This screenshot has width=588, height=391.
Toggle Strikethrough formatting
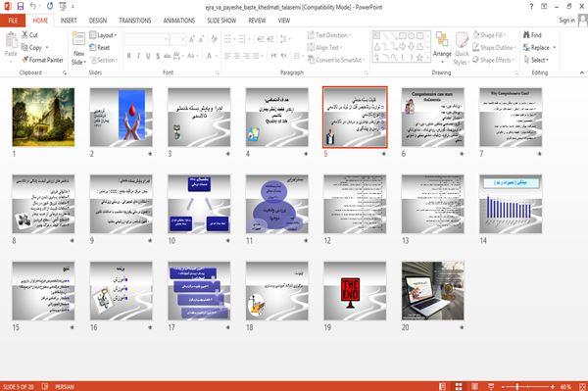168,56
